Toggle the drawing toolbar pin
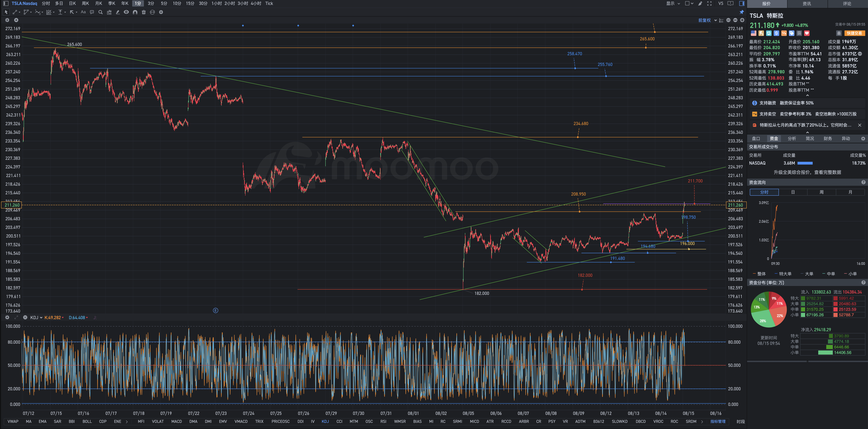 742,12
